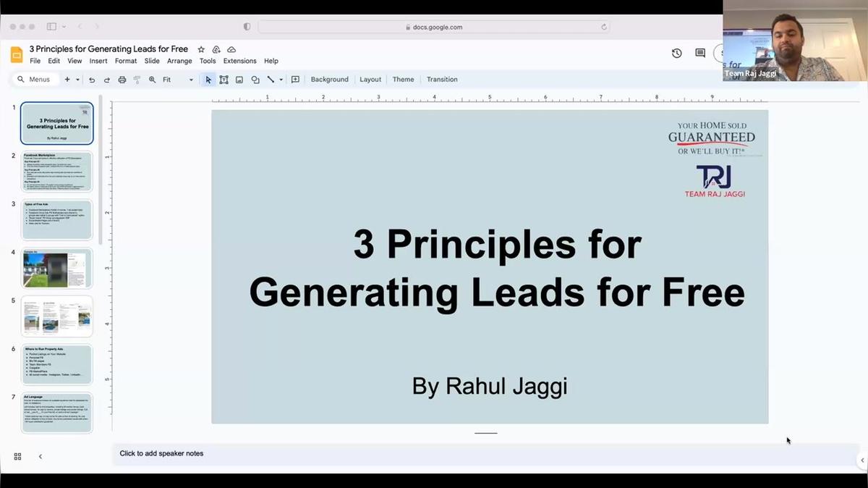868x488 pixels.
Task: Select the Line tool
Action: [271, 80]
